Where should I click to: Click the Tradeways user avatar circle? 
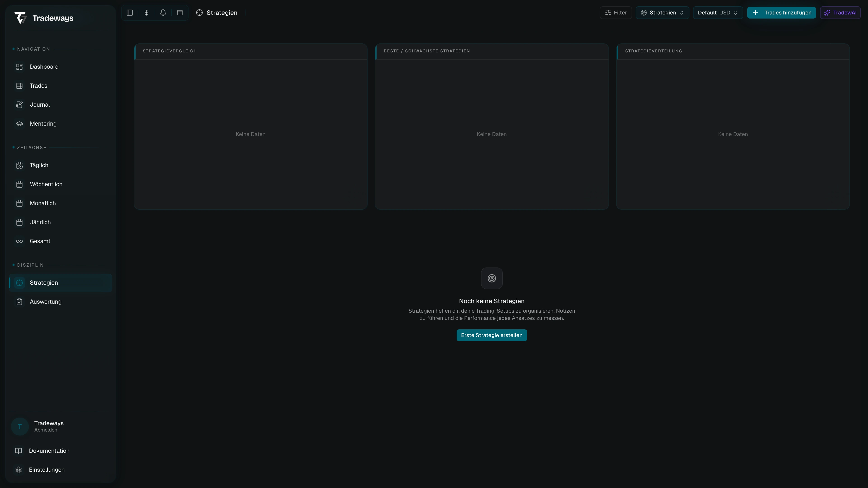tap(19, 426)
